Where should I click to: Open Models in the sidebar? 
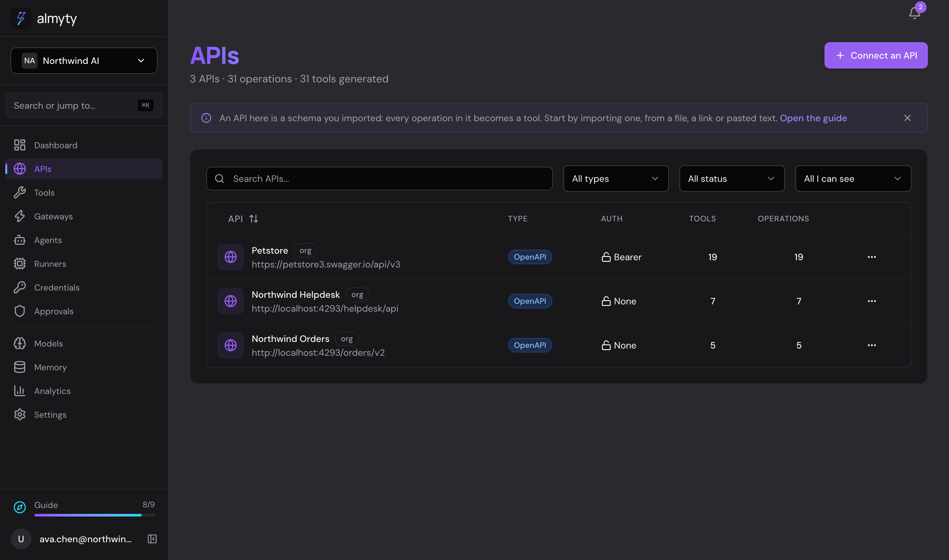click(x=84, y=344)
